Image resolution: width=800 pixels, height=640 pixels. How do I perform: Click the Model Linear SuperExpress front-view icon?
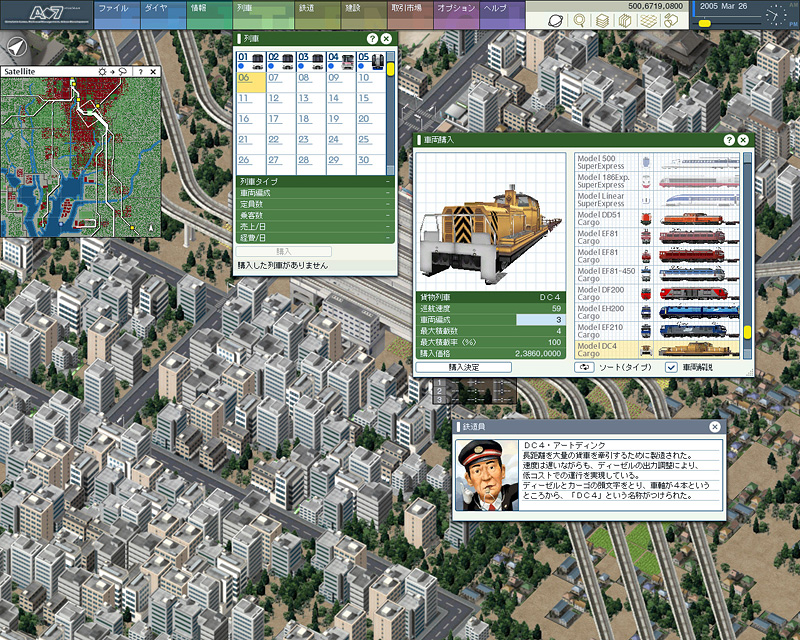646,200
